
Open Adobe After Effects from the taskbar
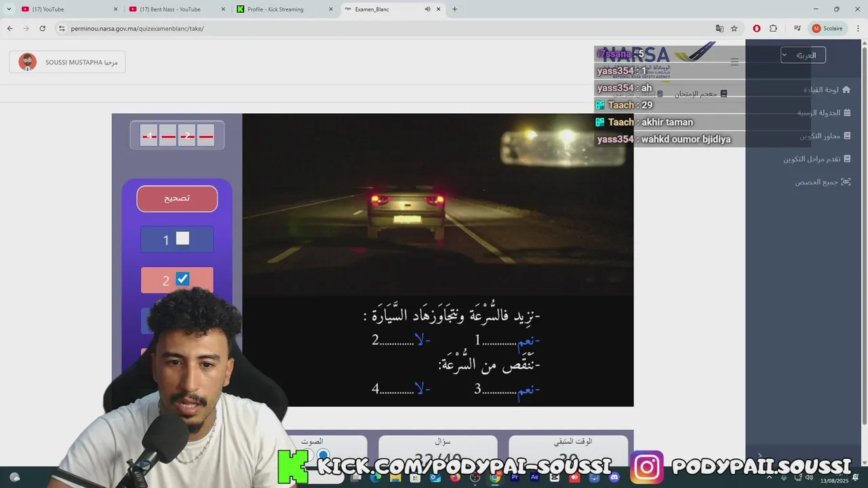click(x=534, y=477)
